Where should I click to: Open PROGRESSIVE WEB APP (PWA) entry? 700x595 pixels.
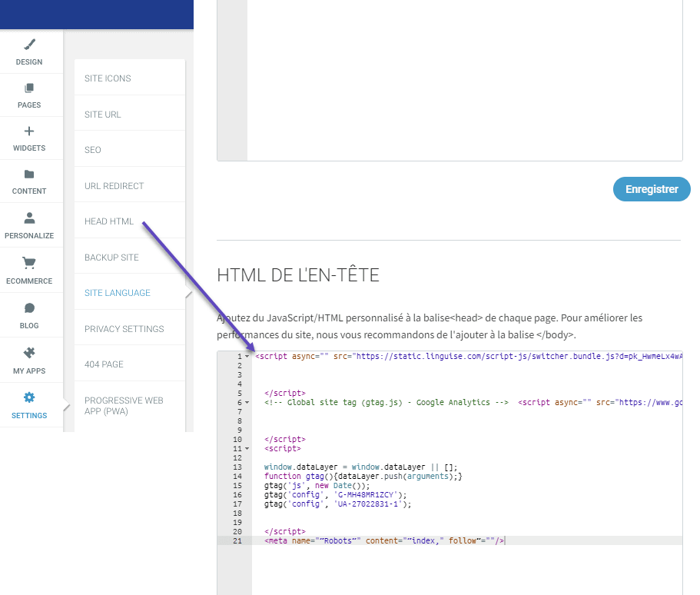130,406
